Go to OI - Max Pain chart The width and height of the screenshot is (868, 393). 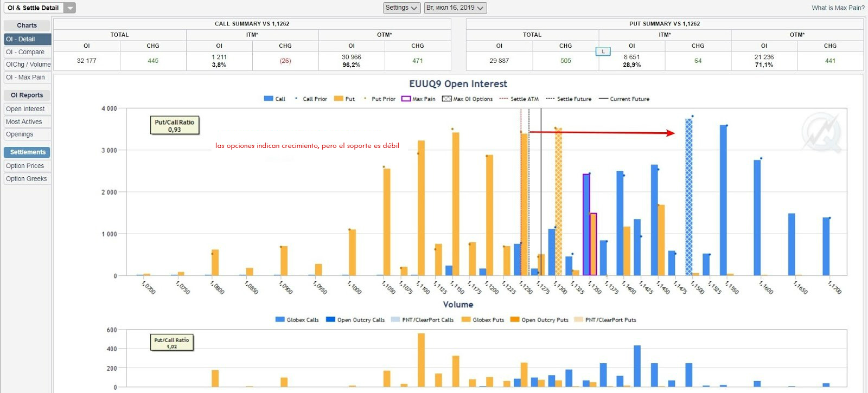coord(27,78)
